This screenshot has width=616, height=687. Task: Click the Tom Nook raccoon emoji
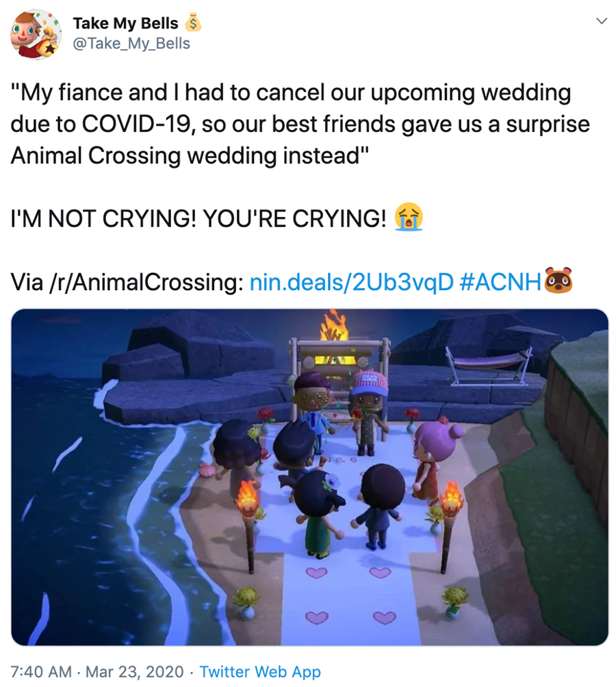pyautogui.click(x=559, y=280)
